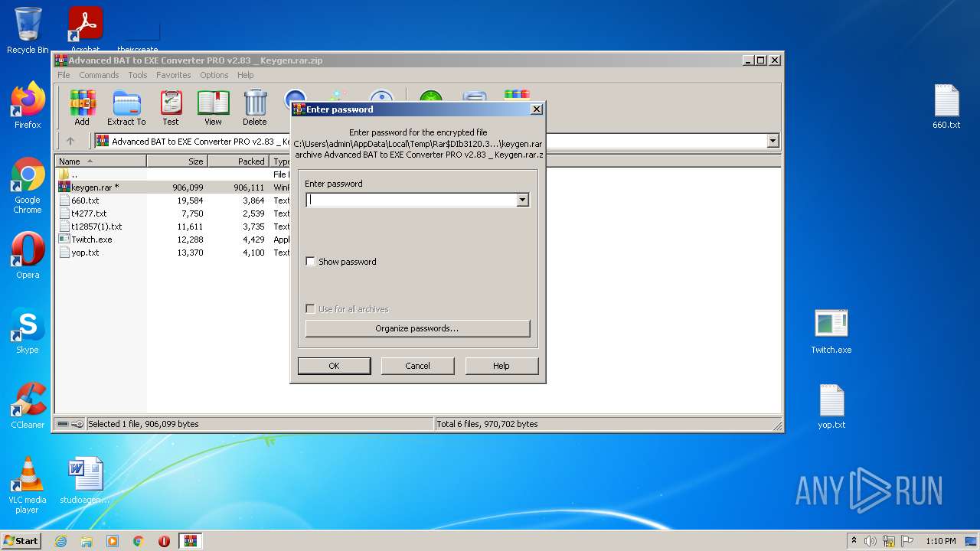980x551 pixels.
Task: Click the volume icon in system tray
Action: pyautogui.click(x=871, y=541)
